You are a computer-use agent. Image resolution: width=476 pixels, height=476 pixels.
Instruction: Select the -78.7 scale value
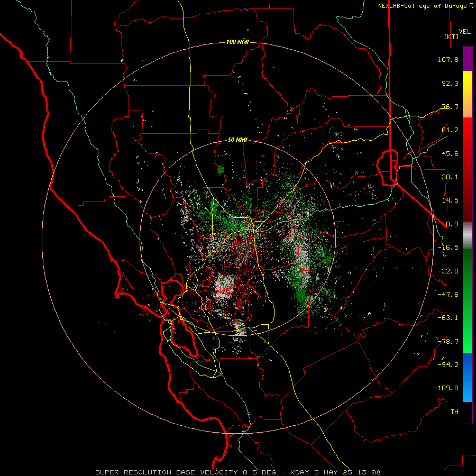pos(448,342)
